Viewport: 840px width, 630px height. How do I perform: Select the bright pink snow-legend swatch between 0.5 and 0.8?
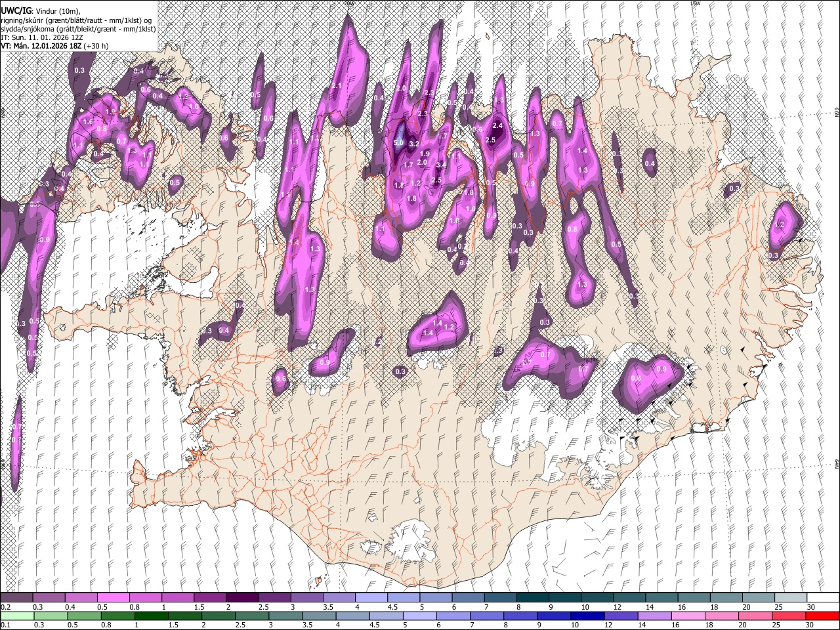click(x=113, y=598)
